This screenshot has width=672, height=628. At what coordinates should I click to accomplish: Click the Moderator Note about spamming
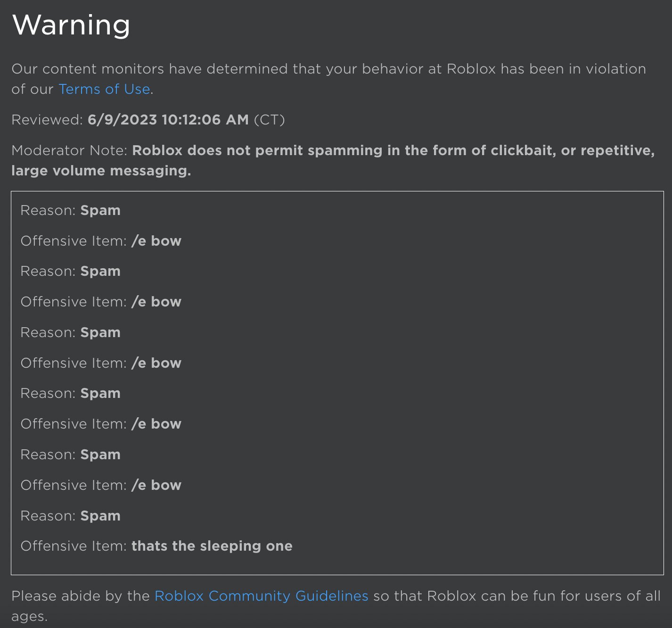point(333,160)
